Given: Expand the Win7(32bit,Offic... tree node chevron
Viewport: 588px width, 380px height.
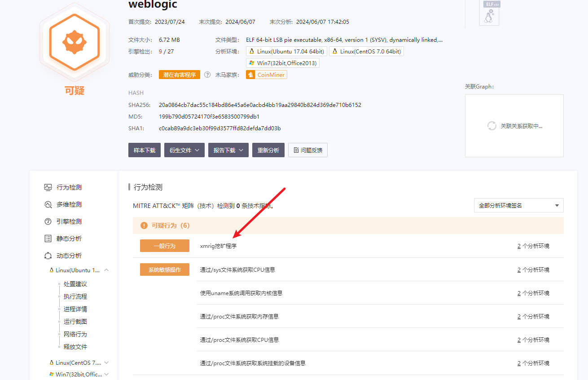Looking at the screenshot, I should pyautogui.click(x=106, y=374).
